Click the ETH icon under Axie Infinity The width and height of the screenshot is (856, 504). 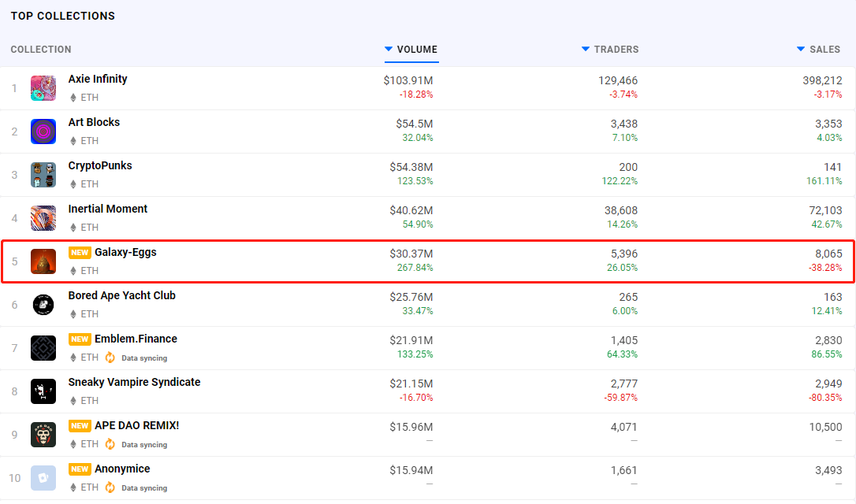pyautogui.click(x=73, y=98)
